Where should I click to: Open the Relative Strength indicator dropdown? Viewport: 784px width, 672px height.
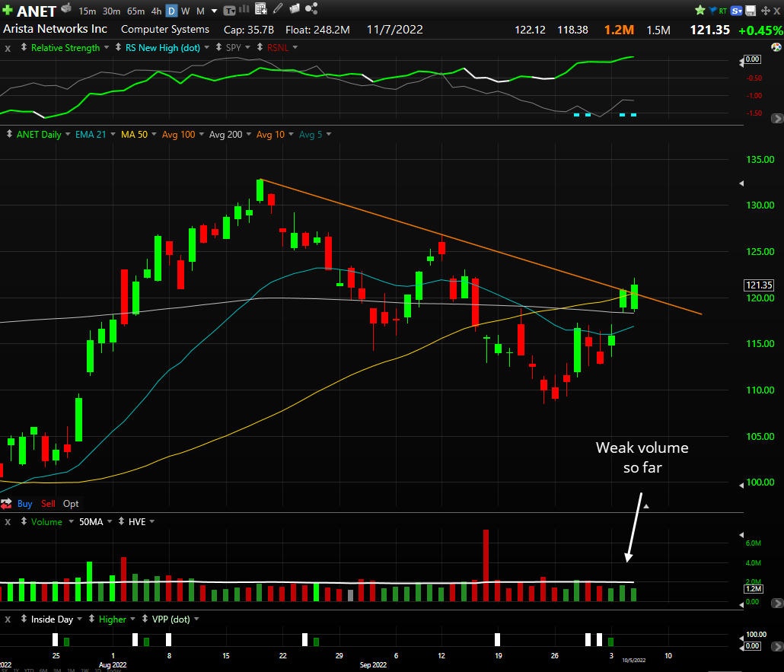pyautogui.click(x=107, y=47)
